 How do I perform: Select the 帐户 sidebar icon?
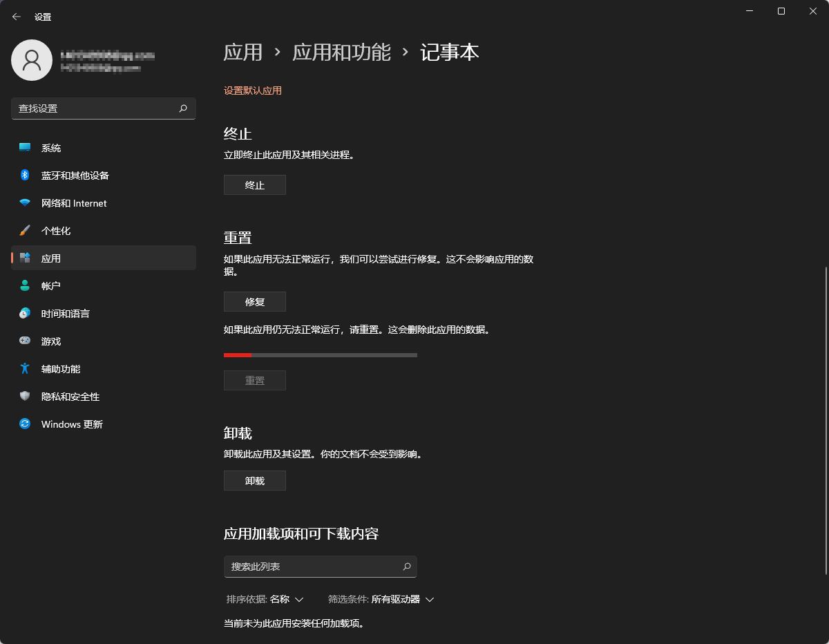tap(24, 285)
